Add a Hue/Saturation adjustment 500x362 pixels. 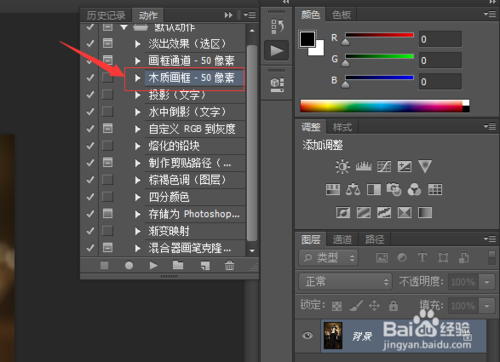(333, 190)
